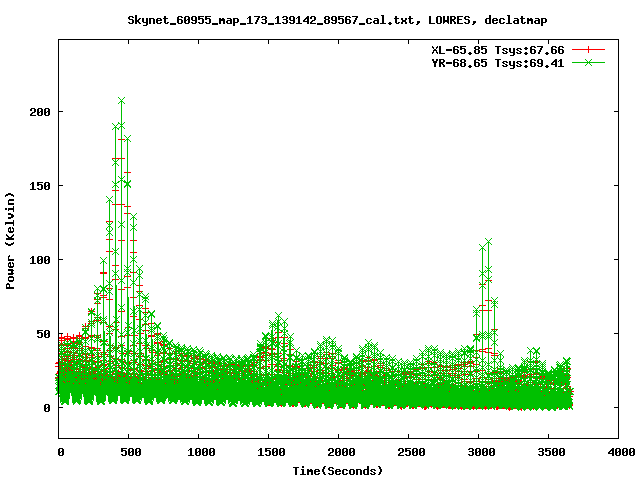
Task: Click the 500 tick label on the x-axis
Action: [129, 452]
